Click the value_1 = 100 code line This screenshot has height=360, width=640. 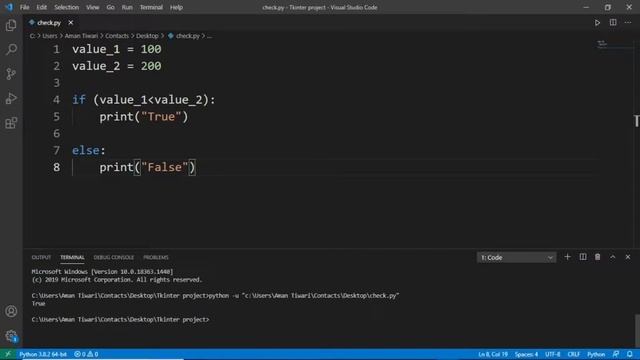117,49
